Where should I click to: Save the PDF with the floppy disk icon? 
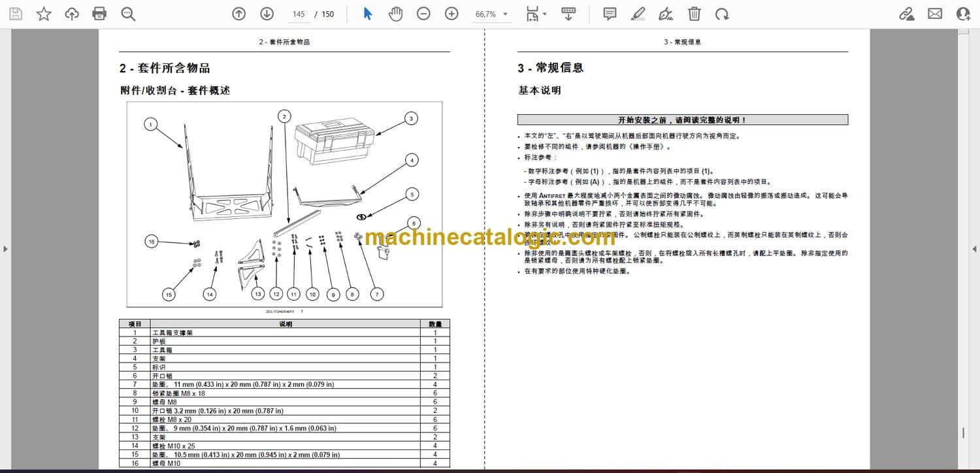(16, 14)
